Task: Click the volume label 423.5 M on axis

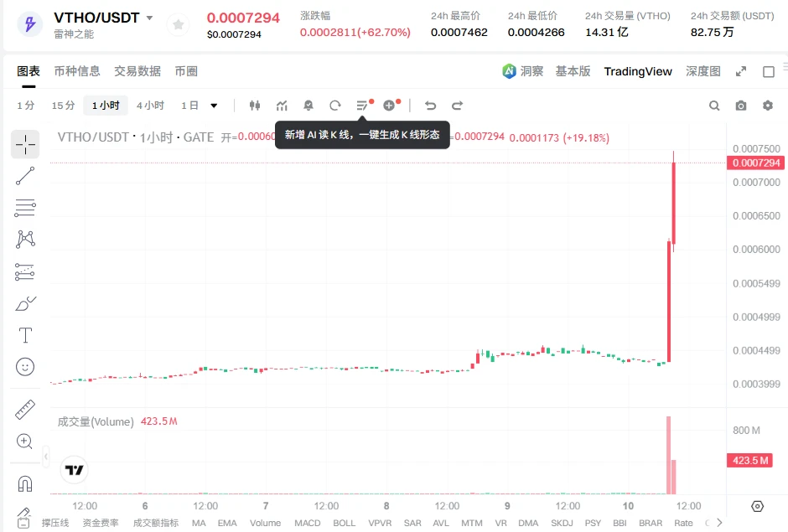Action: (x=749, y=460)
